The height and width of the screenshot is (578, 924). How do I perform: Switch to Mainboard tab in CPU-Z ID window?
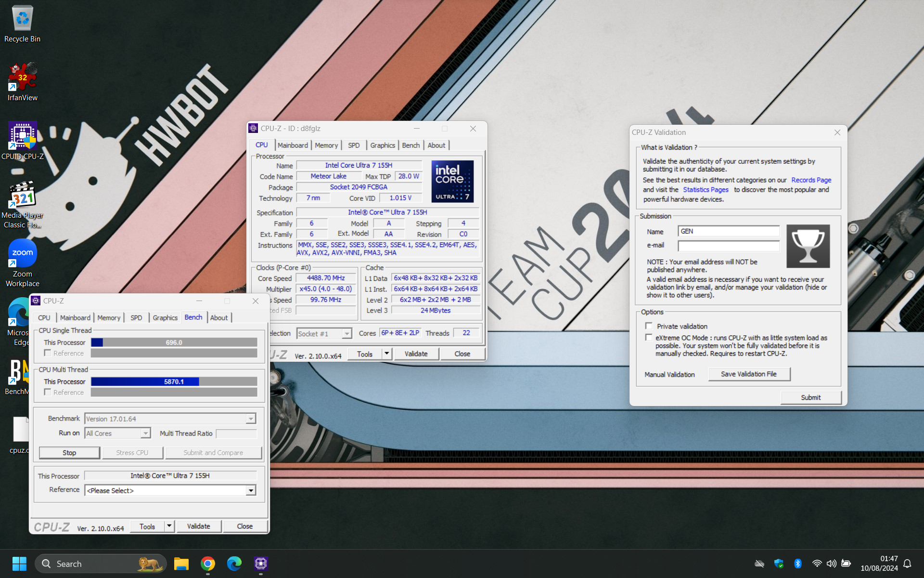(293, 145)
